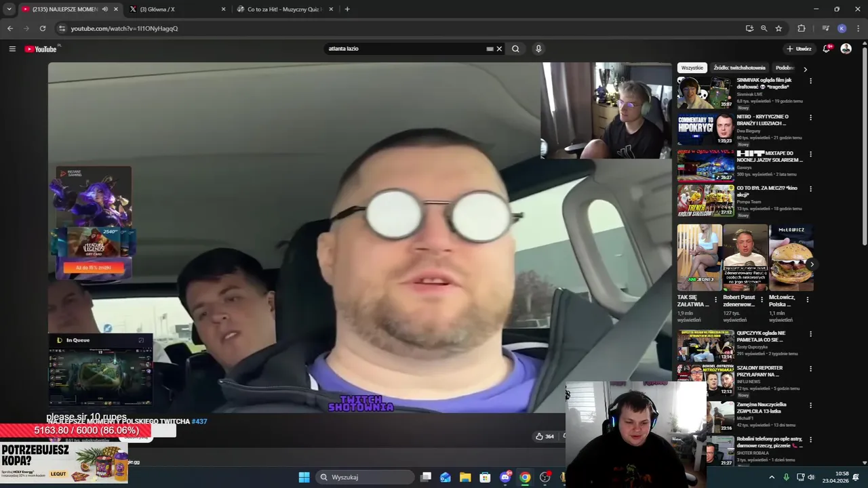This screenshot has height=488, width=868.
Task: Open TAK SIĘ ZAŁATWIA short
Action: pos(699,258)
